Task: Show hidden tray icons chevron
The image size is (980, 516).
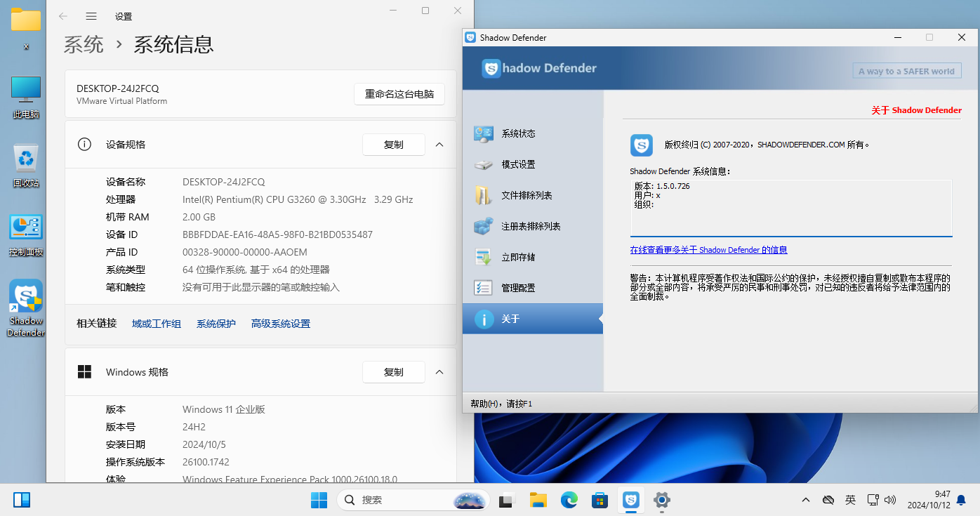Action: 806,500
